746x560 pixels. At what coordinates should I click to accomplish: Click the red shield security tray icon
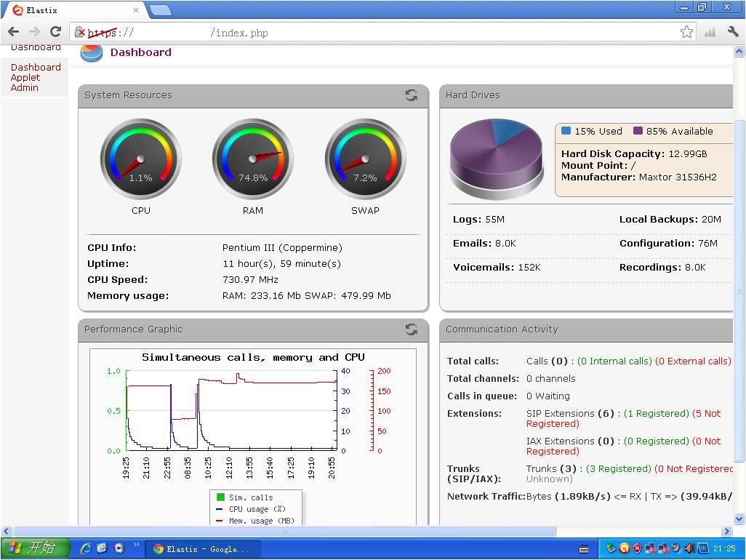(x=637, y=548)
